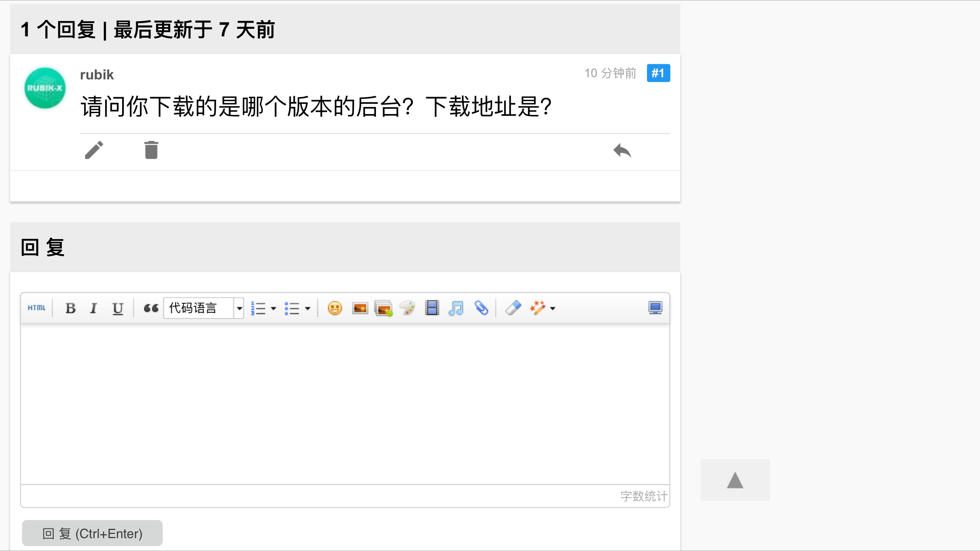Attach a file using the paperclip icon
Viewport: 980px width, 551px height.
[481, 308]
